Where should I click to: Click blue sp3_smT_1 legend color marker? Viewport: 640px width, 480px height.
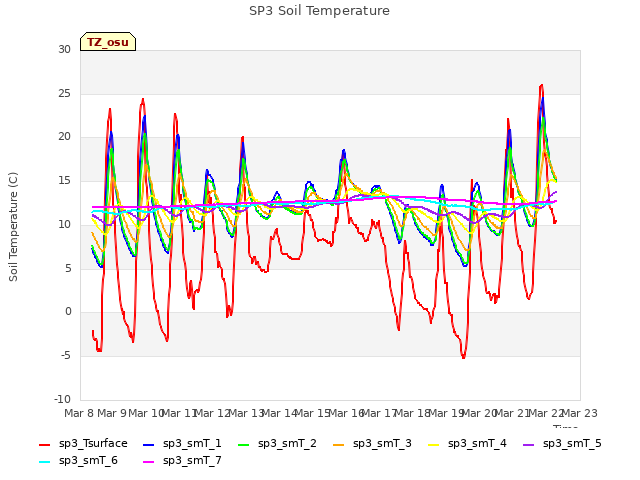(x=149, y=445)
